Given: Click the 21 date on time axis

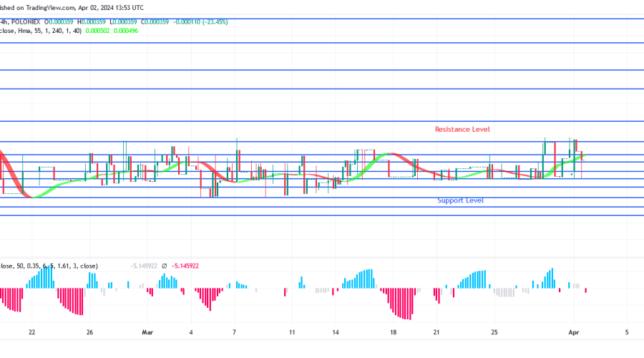Looking at the screenshot, I should tap(436, 332).
